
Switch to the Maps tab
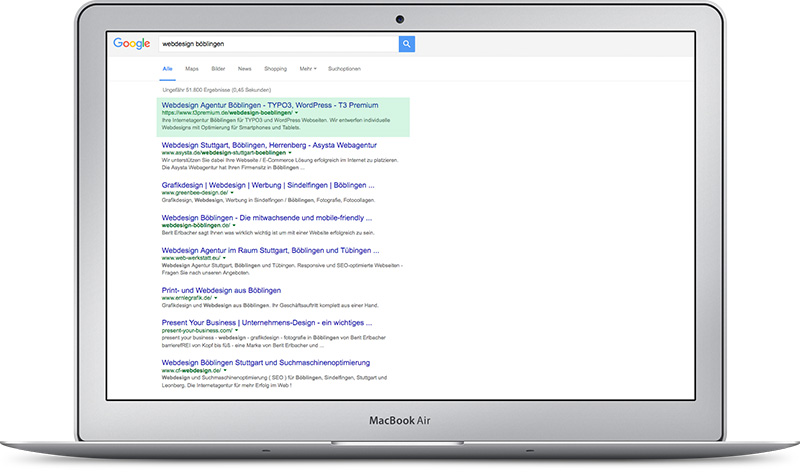192,69
